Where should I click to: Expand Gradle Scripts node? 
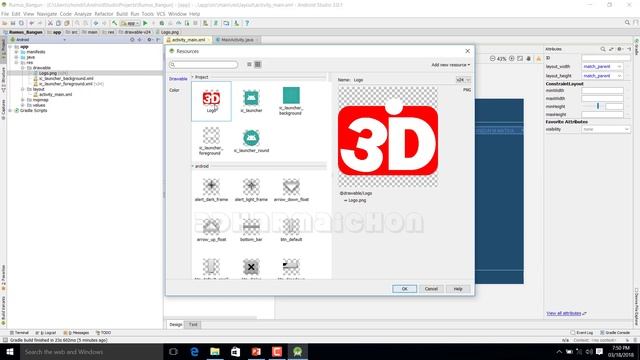pyautogui.click(x=10, y=110)
